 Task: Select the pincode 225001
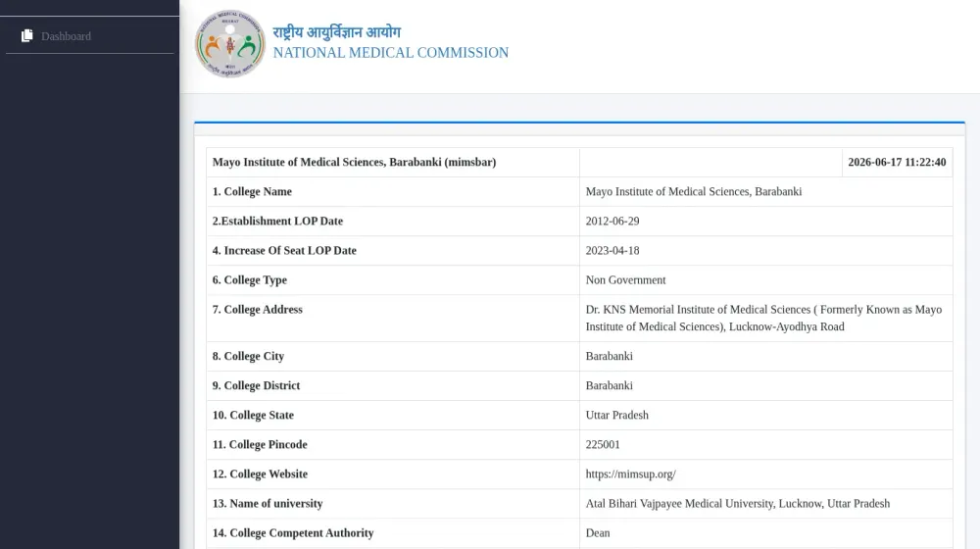(603, 444)
